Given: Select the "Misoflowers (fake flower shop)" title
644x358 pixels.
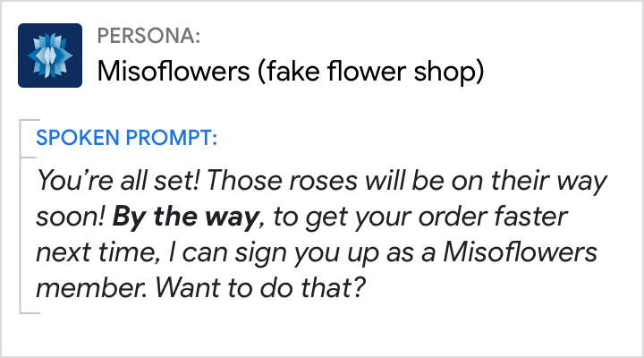Looking at the screenshot, I should tap(289, 71).
